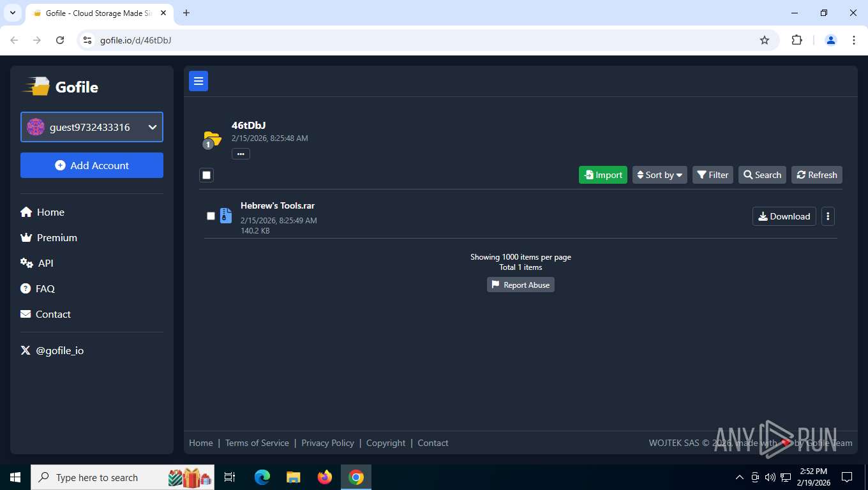Open the @gofile_io X link

coord(52,350)
